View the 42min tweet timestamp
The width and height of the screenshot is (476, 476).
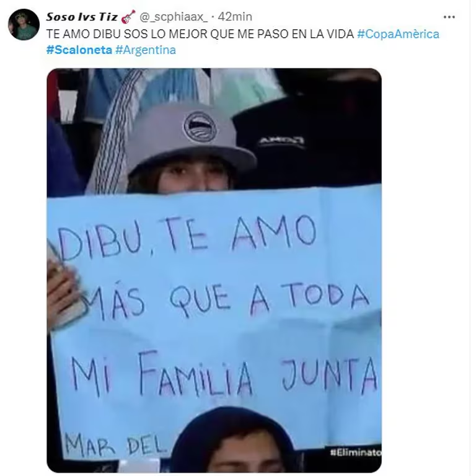pos(235,17)
